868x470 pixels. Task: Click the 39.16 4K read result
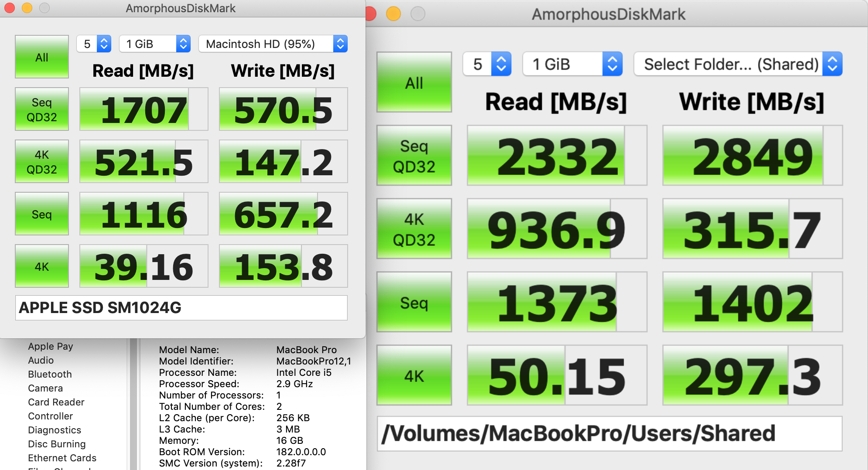pyautogui.click(x=144, y=266)
